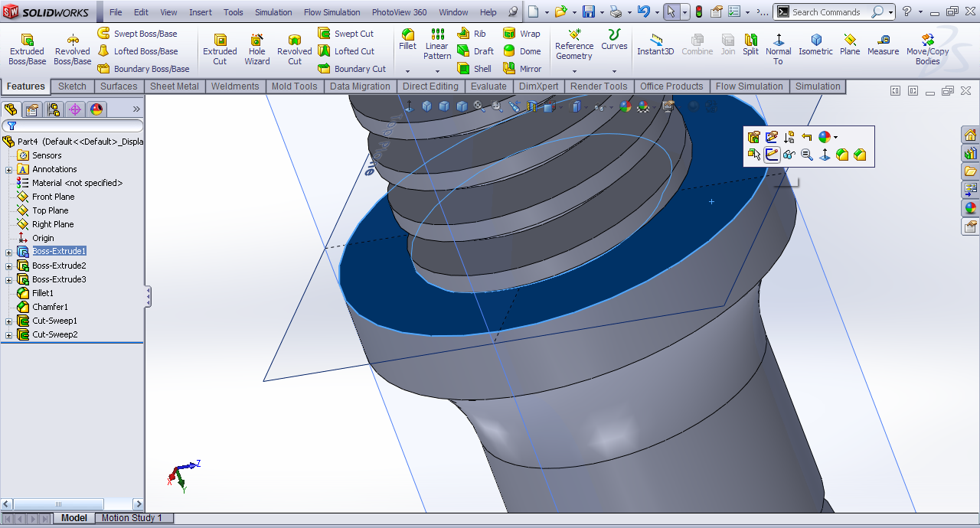Expand the Boss-Extrude2 tree node

(x=9, y=266)
